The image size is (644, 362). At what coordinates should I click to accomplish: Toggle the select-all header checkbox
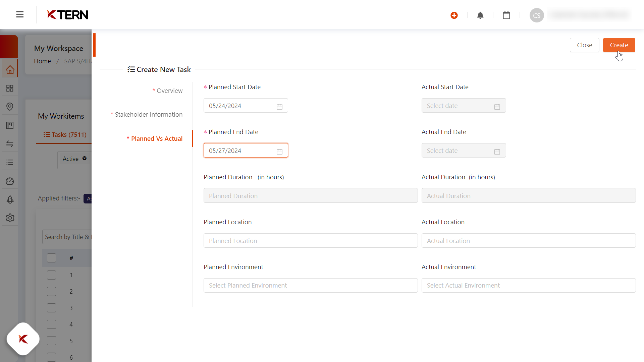51,258
